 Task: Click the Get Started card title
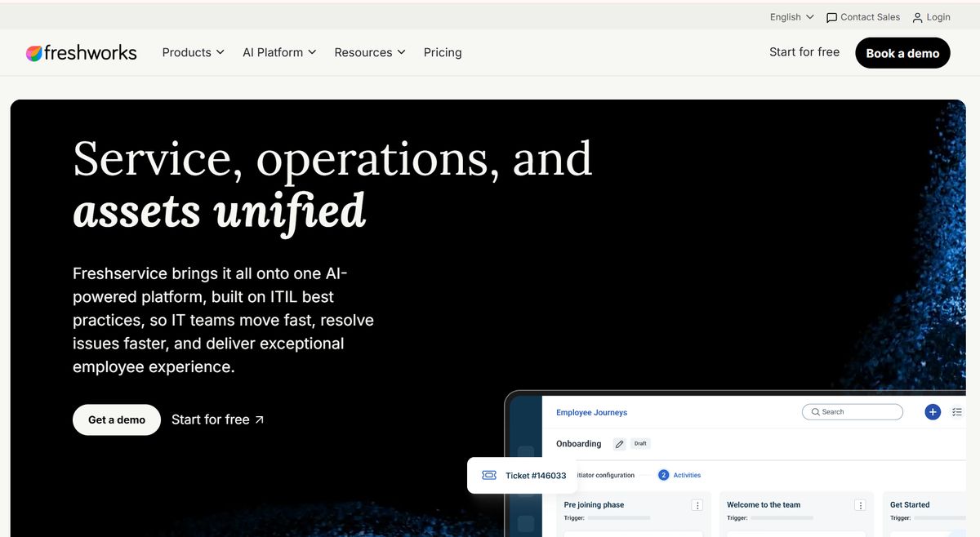910,505
